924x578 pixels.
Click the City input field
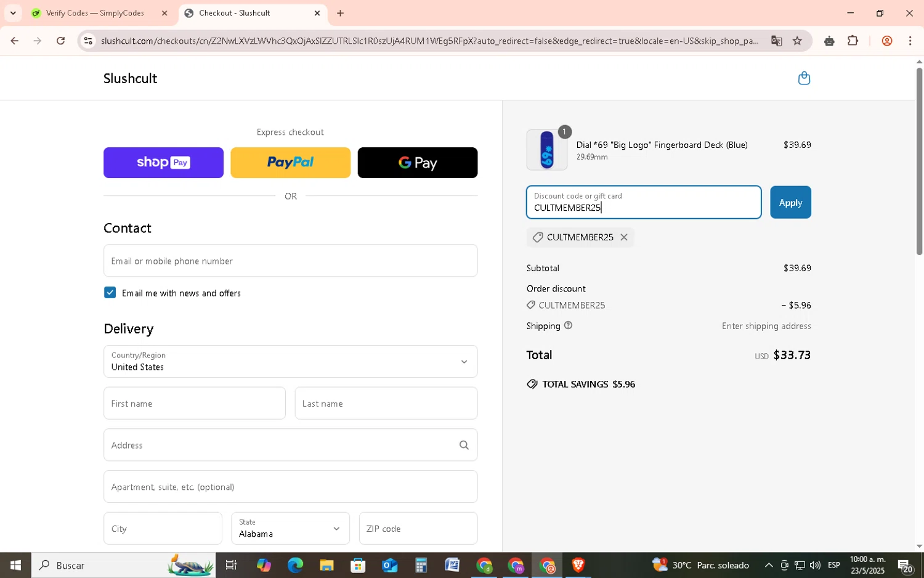(163, 528)
